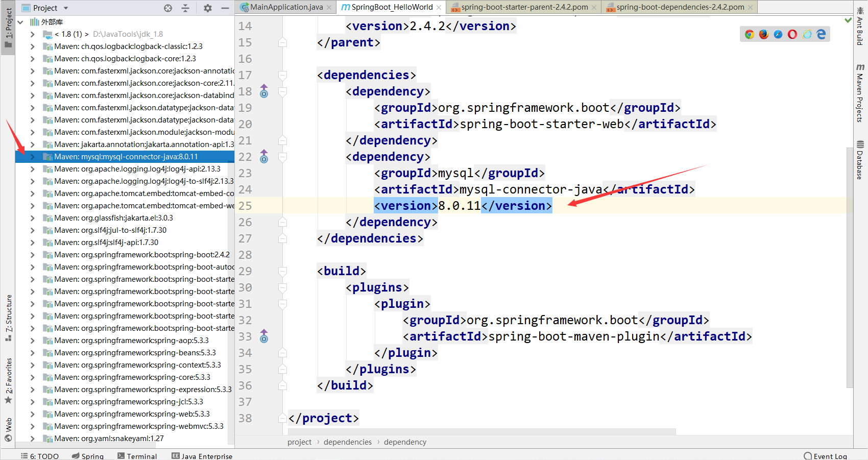
Task: Open the Z: Structure side tab
Action: [x=9, y=318]
